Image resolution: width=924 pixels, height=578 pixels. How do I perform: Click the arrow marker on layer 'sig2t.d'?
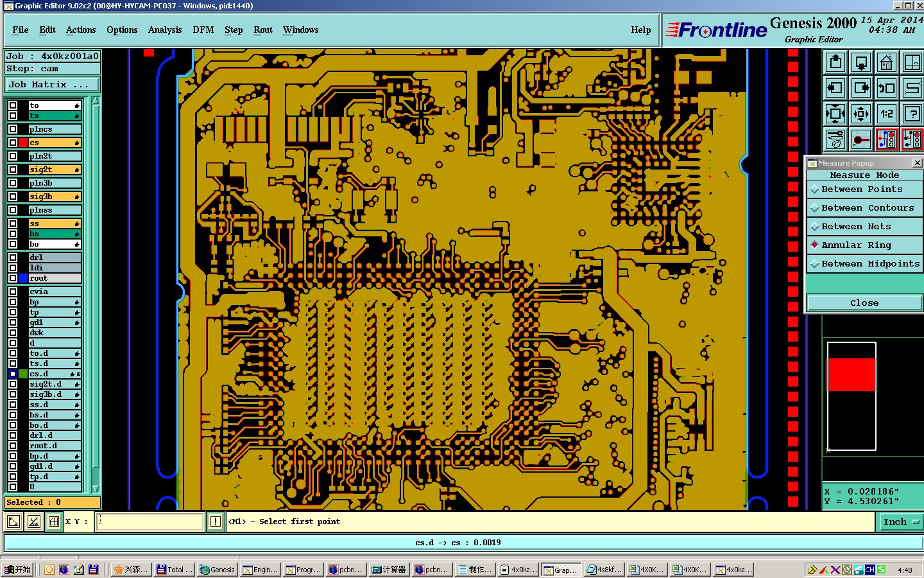coord(77,384)
